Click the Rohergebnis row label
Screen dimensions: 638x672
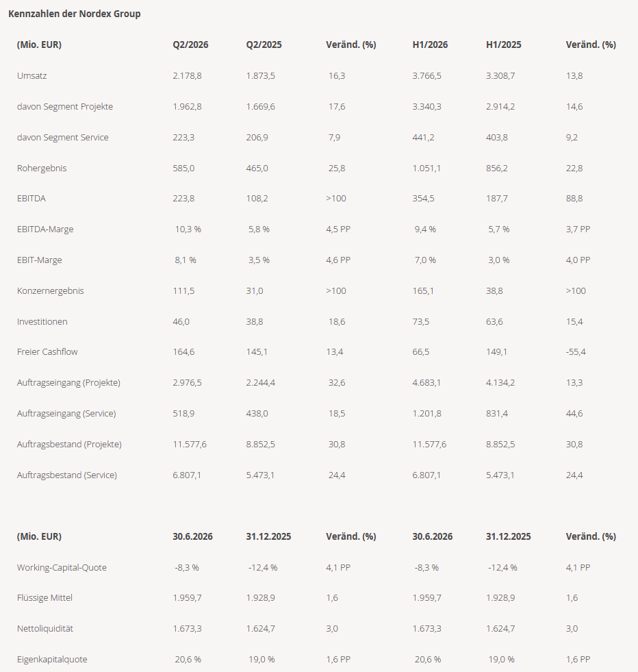[42, 168]
